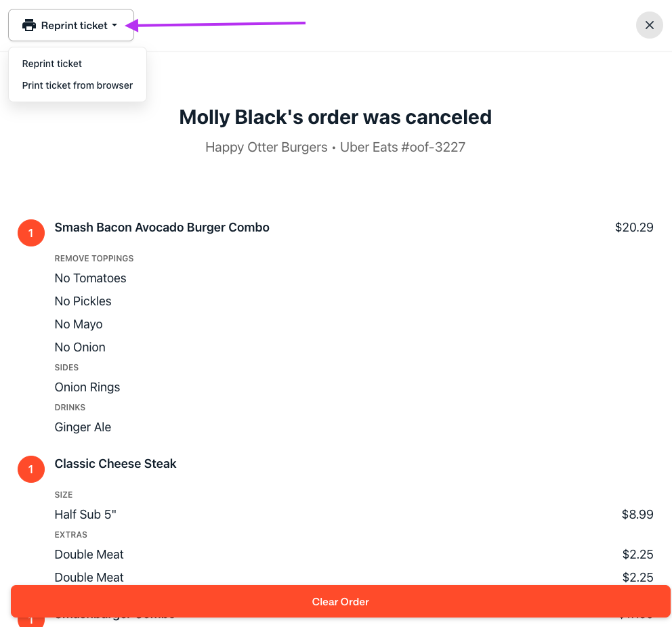
Task: Click the 'Molly Black's order was canceled' heading
Action: coord(335,117)
